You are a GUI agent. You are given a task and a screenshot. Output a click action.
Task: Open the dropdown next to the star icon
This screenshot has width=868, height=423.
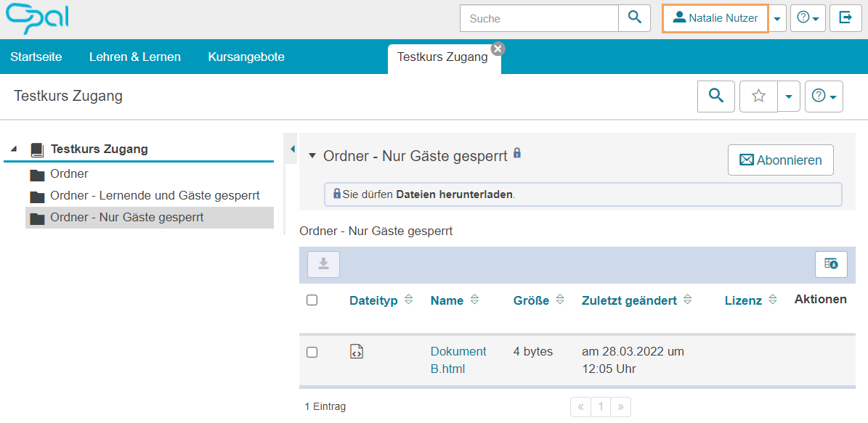pyautogui.click(x=789, y=96)
